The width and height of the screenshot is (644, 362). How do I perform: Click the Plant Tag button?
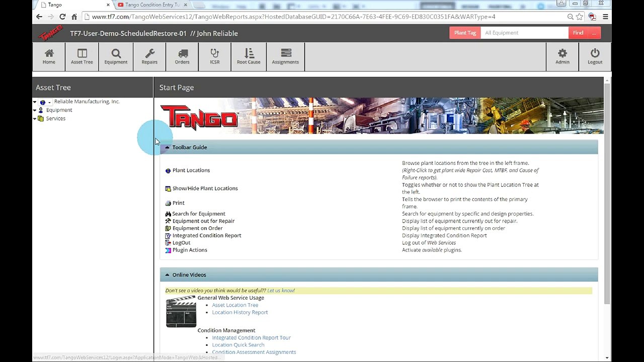point(465,33)
